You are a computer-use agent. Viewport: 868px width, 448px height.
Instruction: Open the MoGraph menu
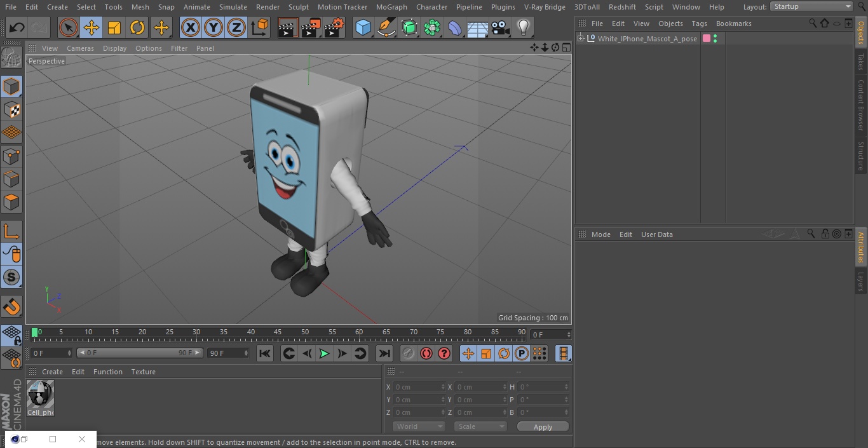point(391,7)
